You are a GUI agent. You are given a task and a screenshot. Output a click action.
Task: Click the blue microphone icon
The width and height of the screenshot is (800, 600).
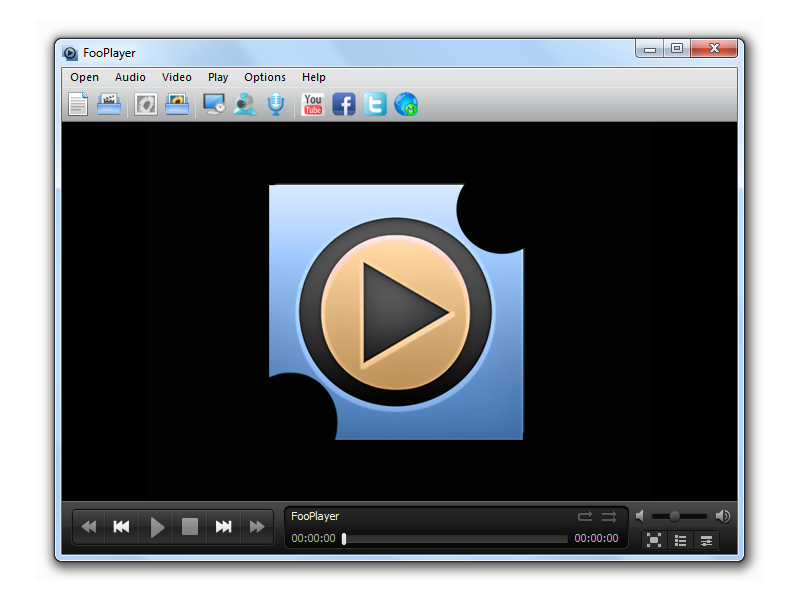(276, 104)
